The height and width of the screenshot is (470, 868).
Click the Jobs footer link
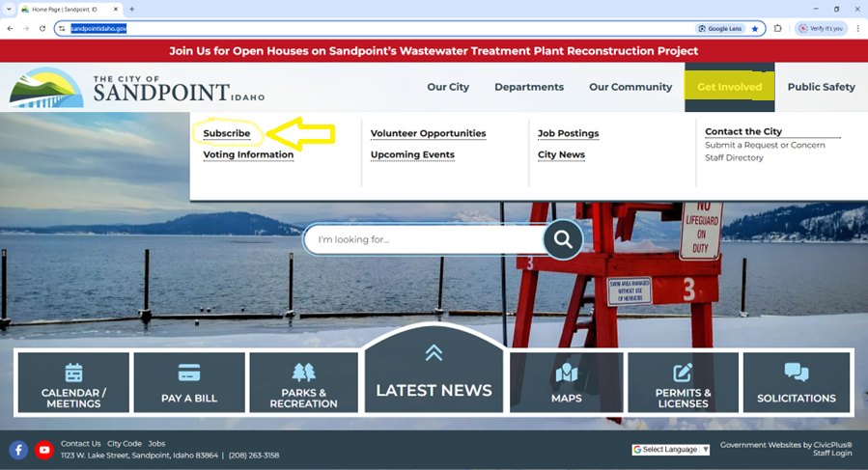(156, 443)
